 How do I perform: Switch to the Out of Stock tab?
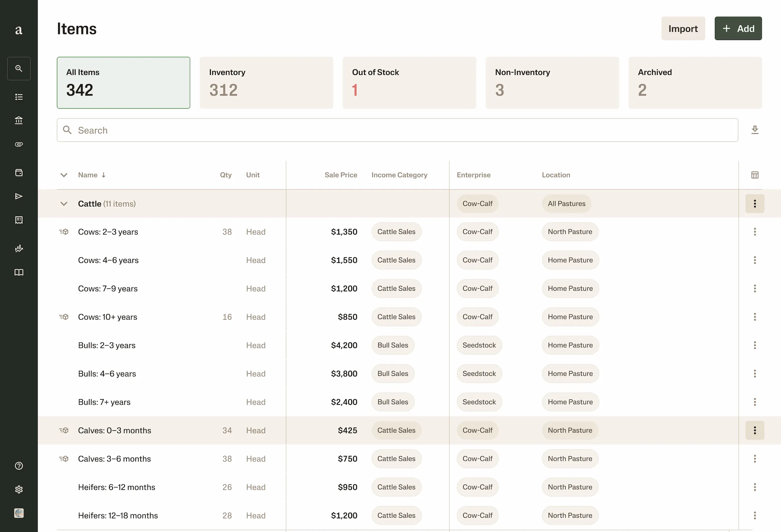coord(409,82)
